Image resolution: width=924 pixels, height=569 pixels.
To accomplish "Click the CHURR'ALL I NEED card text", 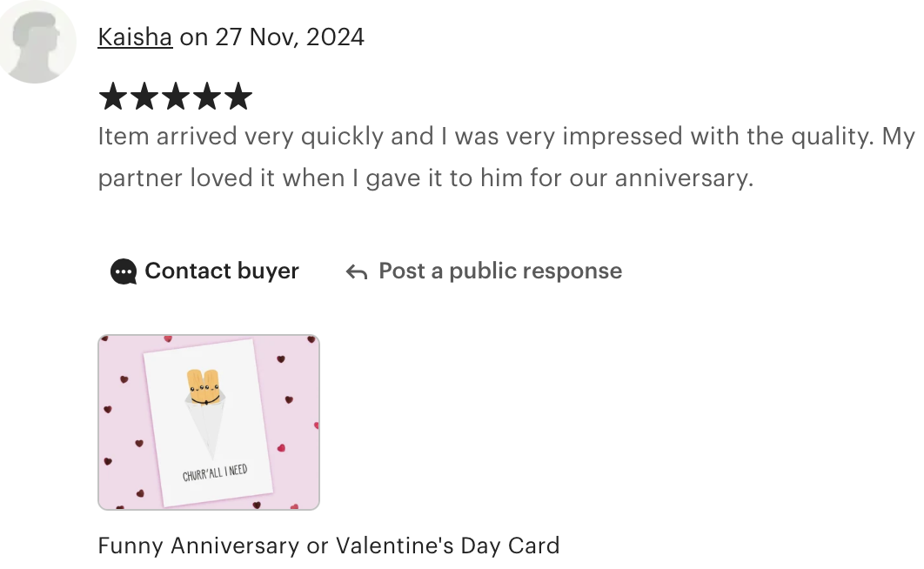I will pos(215,472).
